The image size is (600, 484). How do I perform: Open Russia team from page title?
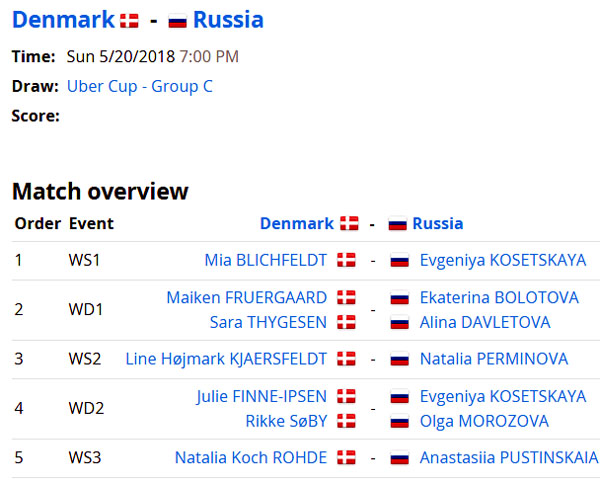pos(228,20)
